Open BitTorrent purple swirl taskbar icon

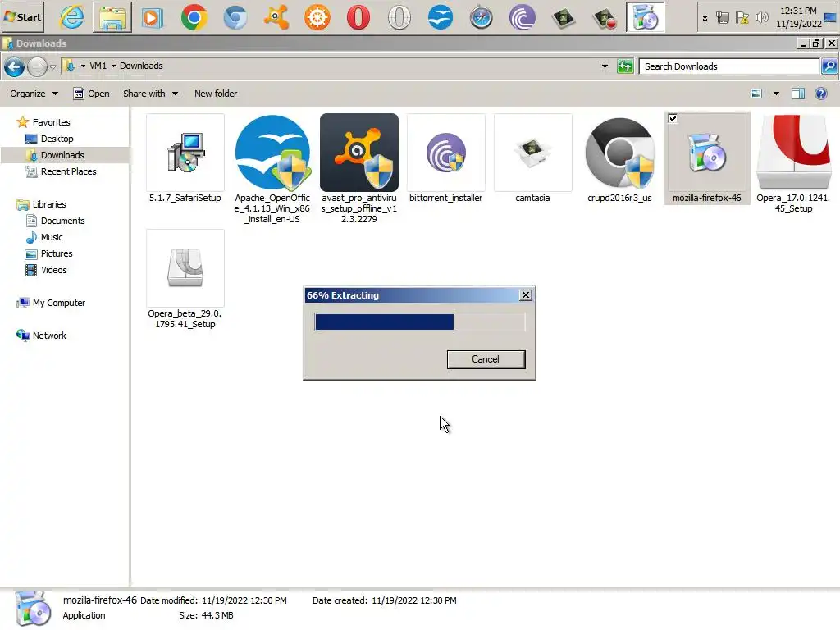pyautogui.click(x=523, y=17)
